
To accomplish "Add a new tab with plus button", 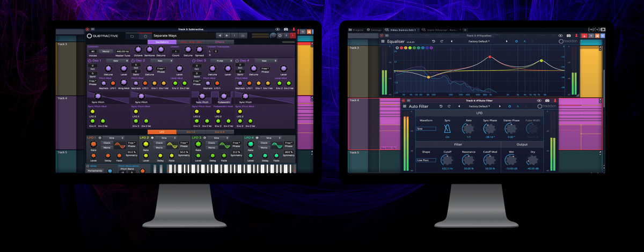I will pos(465,29).
